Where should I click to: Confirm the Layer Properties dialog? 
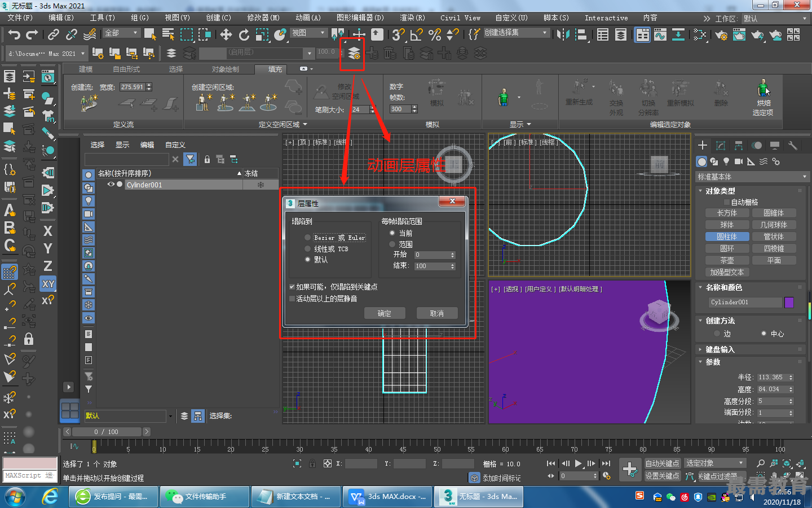pos(384,313)
